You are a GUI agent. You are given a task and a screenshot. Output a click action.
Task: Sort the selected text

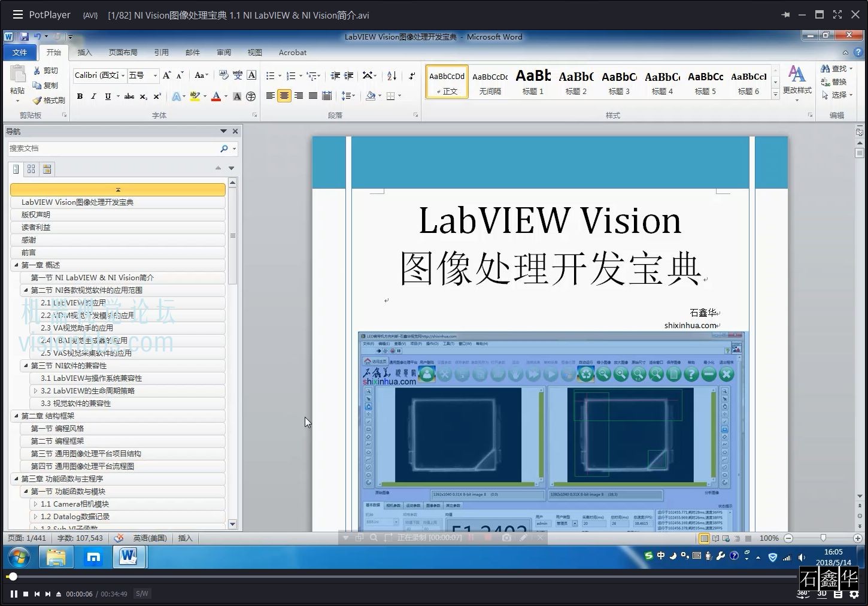(391, 75)
